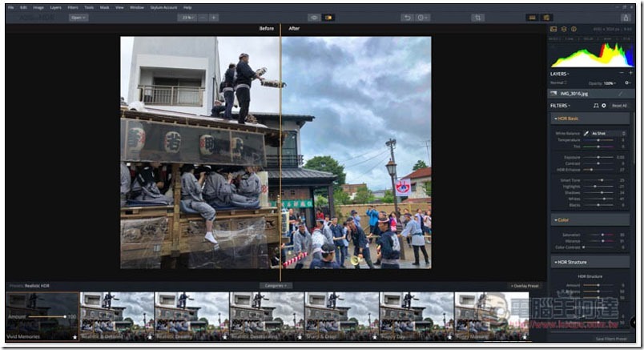644x350 pixels.
Task: Collapse the Color section
Action: 590,219
